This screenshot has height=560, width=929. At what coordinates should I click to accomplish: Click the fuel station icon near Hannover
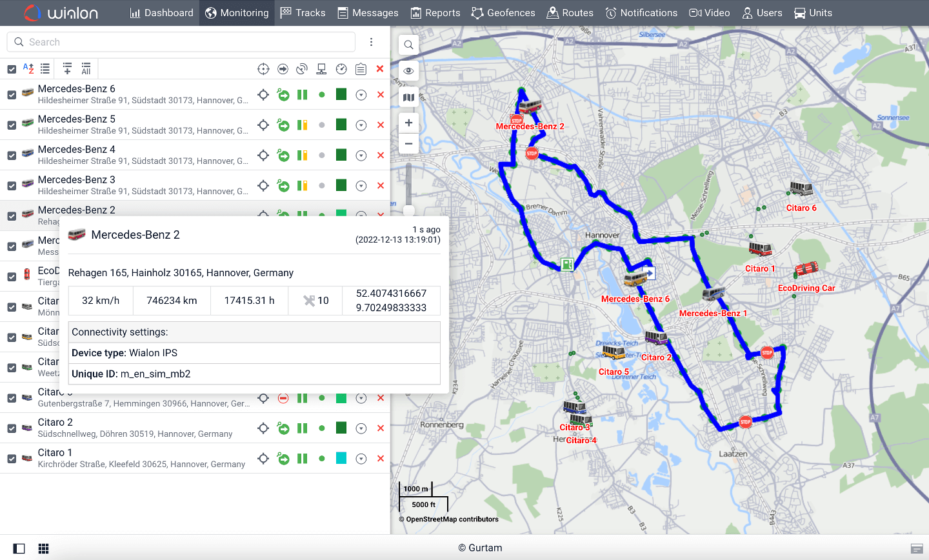pos(566,266)
